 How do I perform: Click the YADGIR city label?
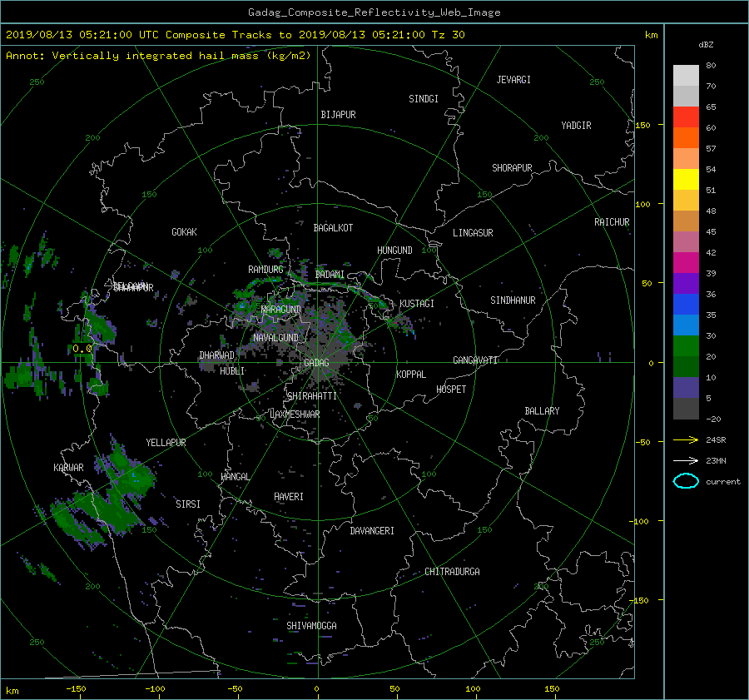pyautogui.click(x=576, y=126)
